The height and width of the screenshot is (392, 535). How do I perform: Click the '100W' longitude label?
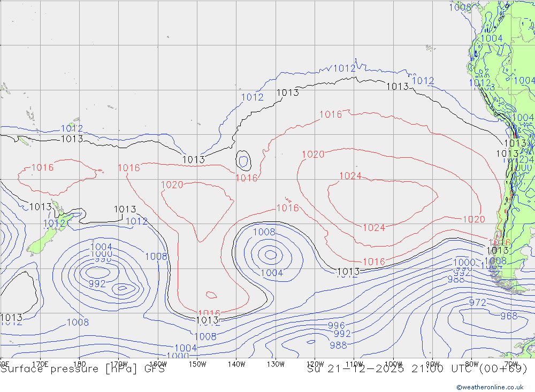(x=393, y=364)
